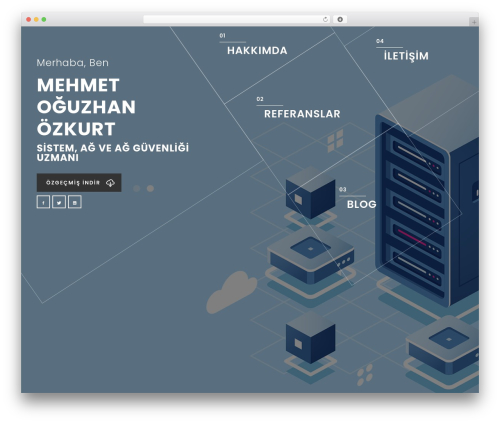The height and width of the screenshot is (423, 500).
Task: Open the HAKKIMDA menu section
Action: click(x=257, y=51)
